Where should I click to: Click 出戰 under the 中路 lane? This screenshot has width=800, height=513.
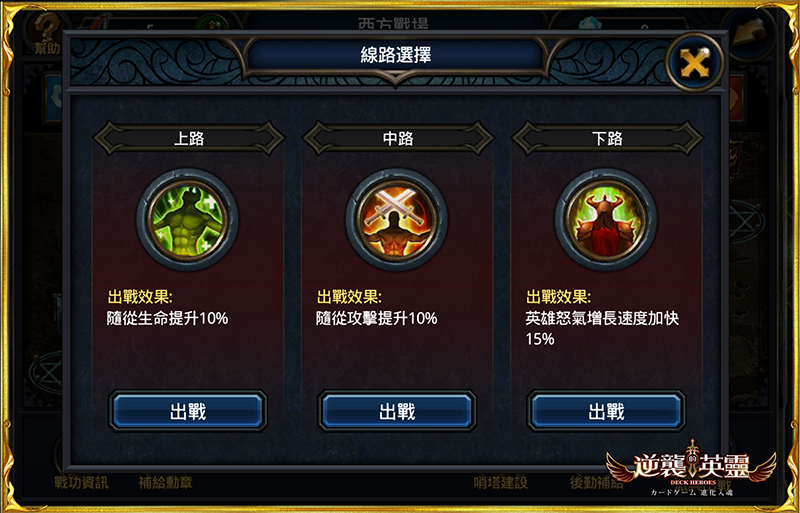click(x=397, y=411)
